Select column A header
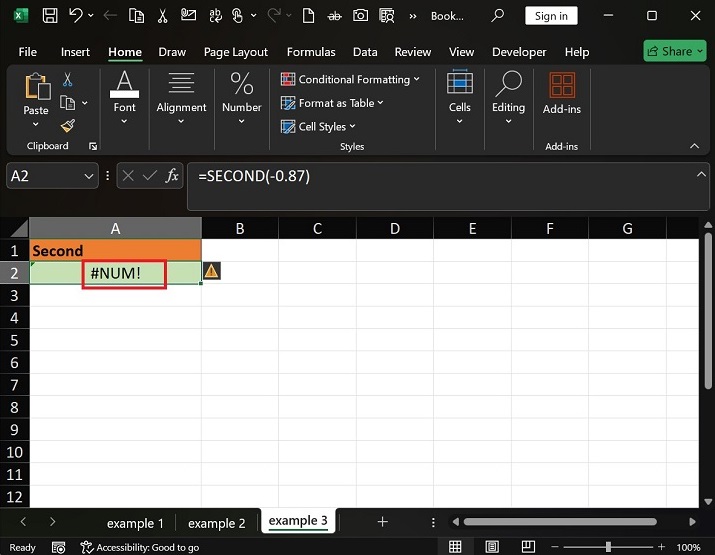 (x=115, y=228)
